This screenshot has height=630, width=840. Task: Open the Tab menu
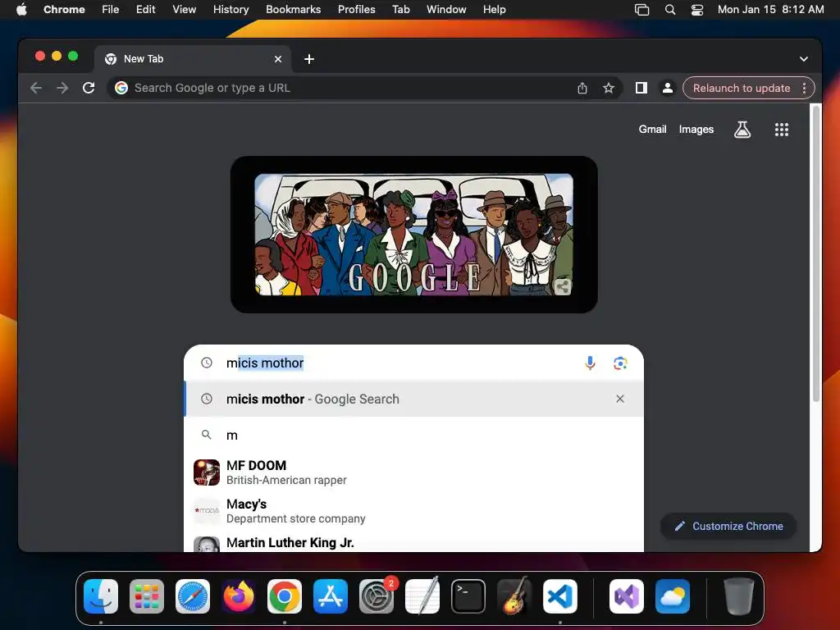400,10
